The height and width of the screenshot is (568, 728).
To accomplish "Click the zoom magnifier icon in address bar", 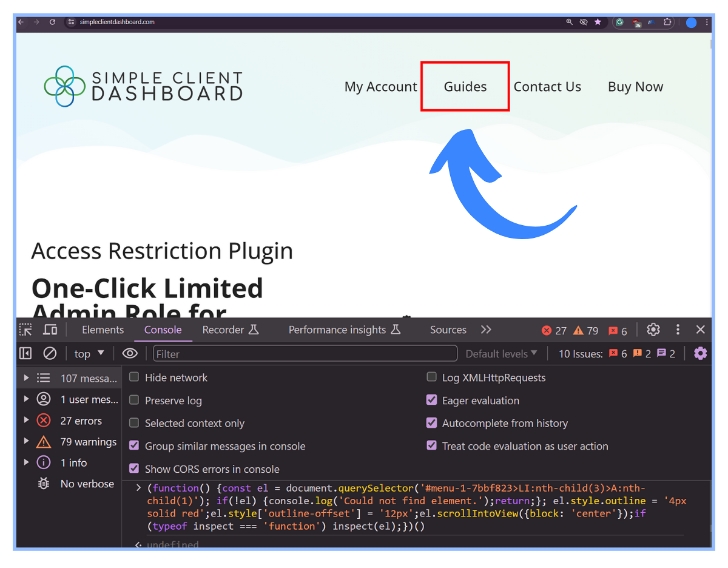I will [569, 22].
